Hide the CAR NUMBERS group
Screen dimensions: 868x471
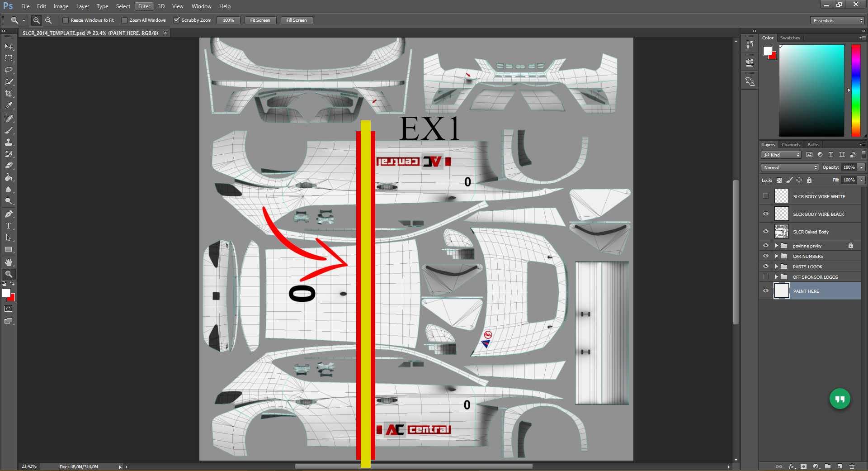tap(766, 256)
